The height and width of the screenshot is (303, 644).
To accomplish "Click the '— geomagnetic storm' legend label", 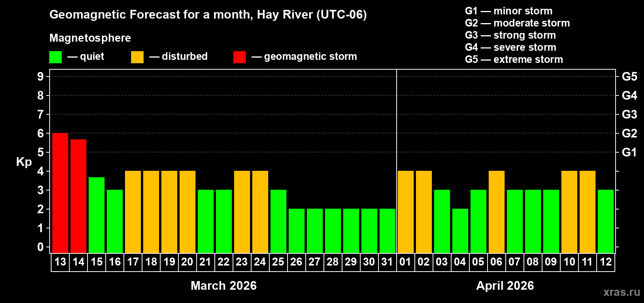I will pos(304,56).
